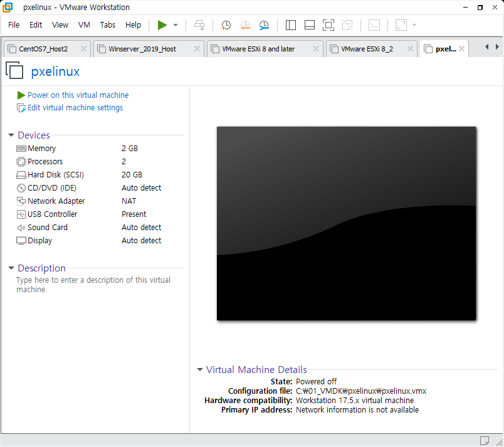The height and width of the screenshot is (447, 504).
Task: Collapse the Devices section
Action: point(11,135)
